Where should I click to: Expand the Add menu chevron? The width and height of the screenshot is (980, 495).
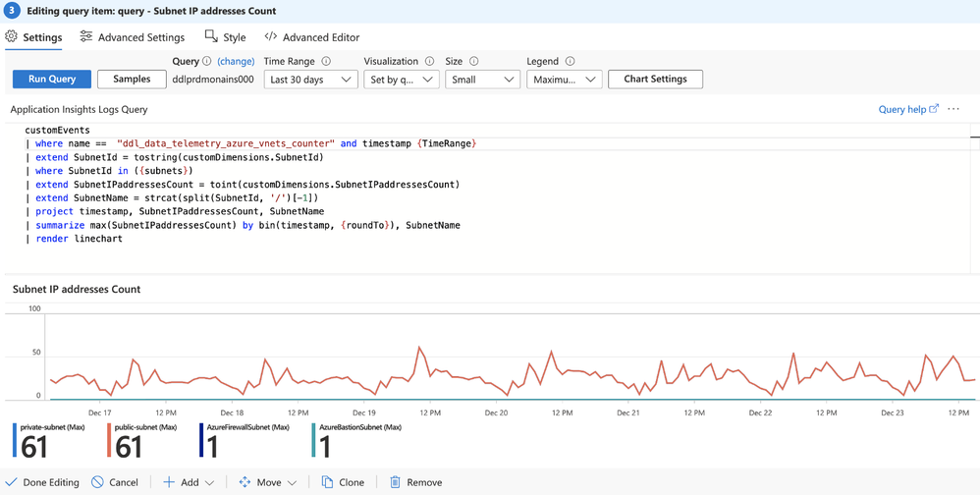209,482
